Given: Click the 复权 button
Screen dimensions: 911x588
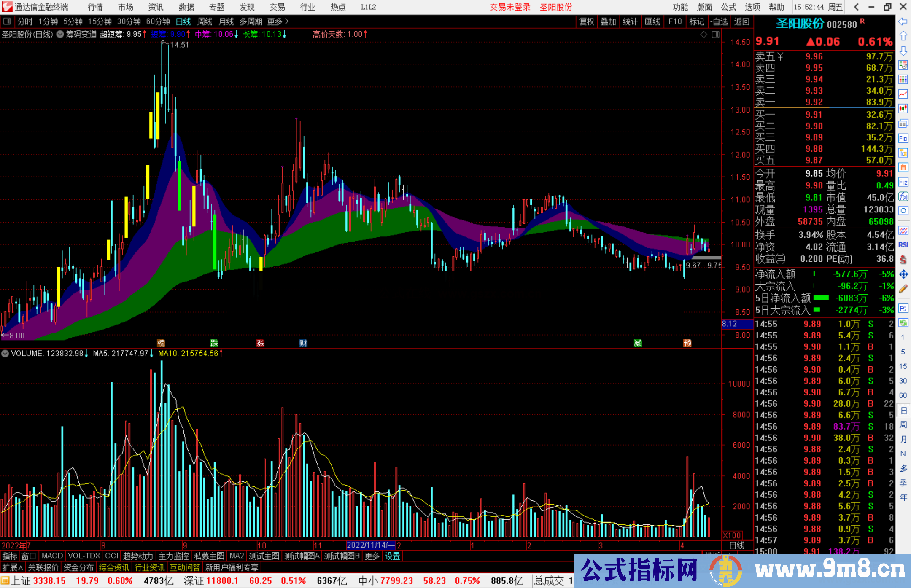Looking at the screenshot, I should coord(587,21).
